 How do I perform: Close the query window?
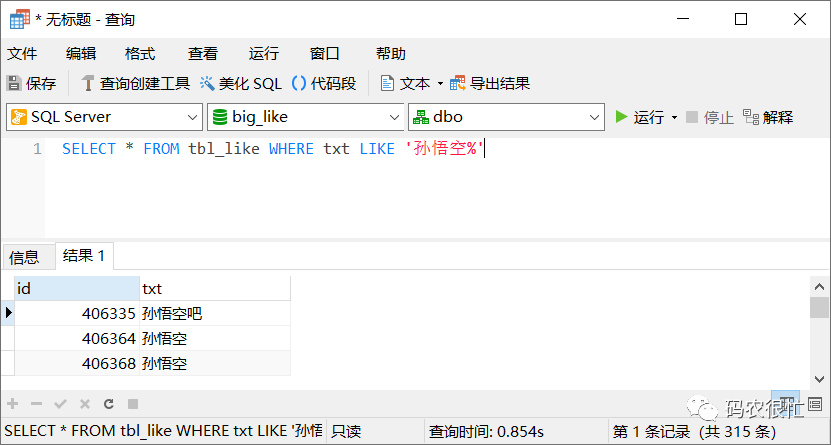click(800, 20)
